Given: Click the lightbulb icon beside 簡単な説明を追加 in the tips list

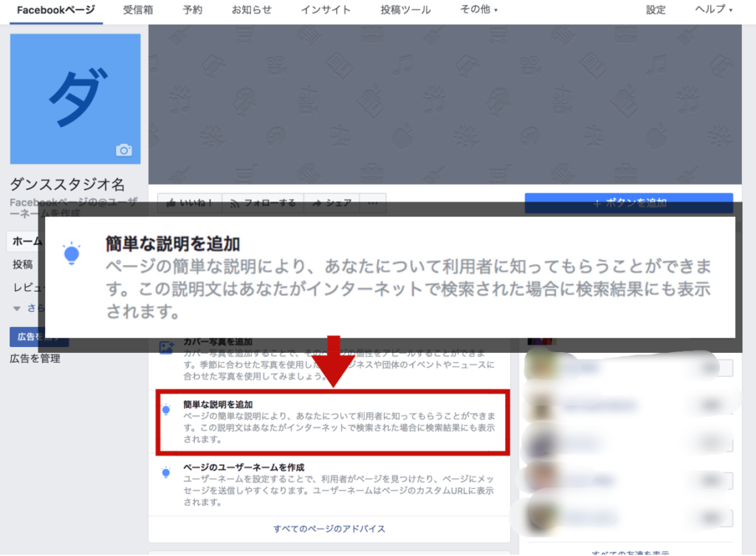Looking at the screenshot, I should pyautogui.click(x=166, y=409).
